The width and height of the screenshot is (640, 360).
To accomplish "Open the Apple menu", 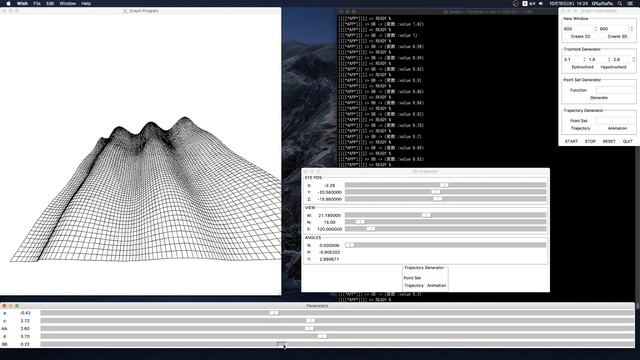I will pyautogui.click(x=8, y=3).
